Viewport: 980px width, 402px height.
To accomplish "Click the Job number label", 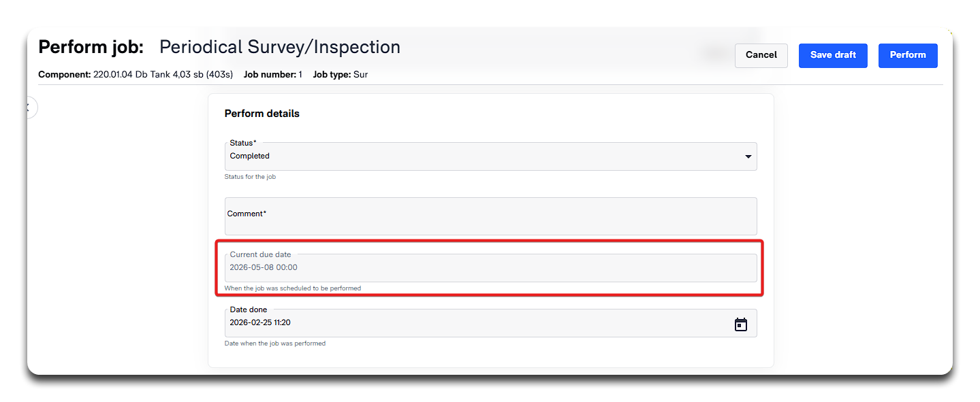I will point(270,74).
